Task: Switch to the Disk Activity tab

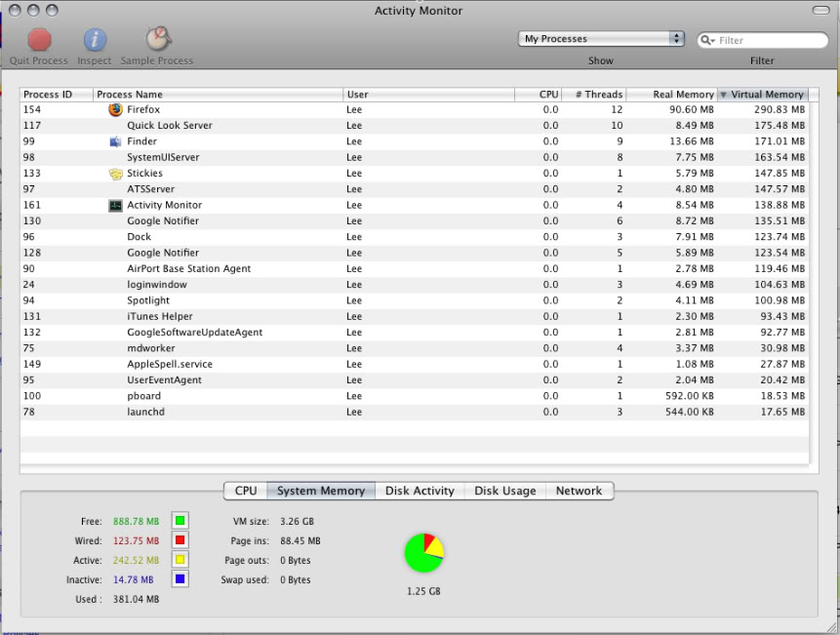Action: click(420, 491)
